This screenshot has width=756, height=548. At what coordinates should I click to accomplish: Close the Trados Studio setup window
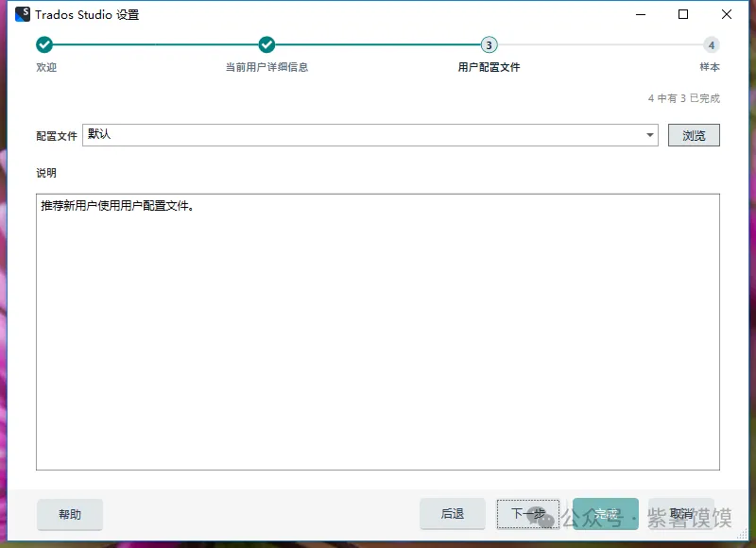(727, 14)
